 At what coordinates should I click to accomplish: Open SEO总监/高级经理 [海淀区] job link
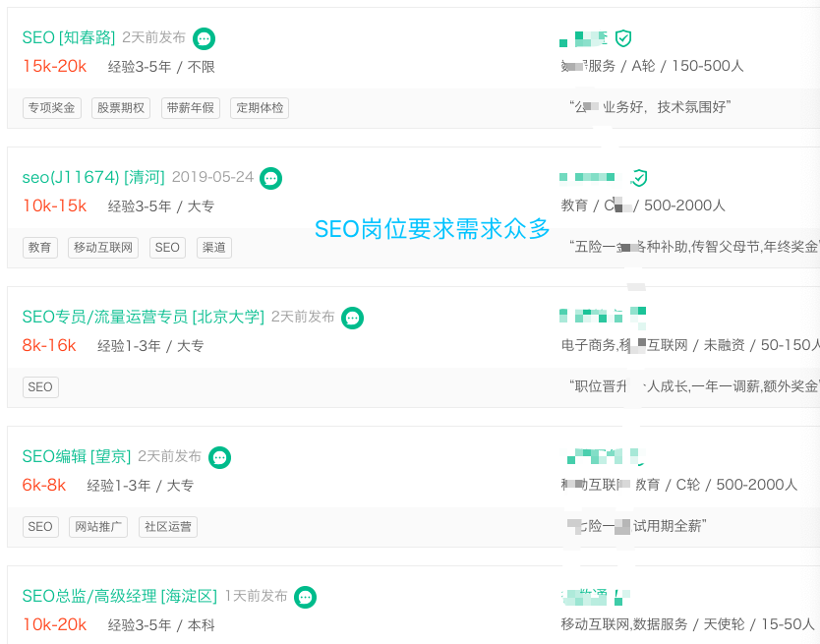[120, 596]
